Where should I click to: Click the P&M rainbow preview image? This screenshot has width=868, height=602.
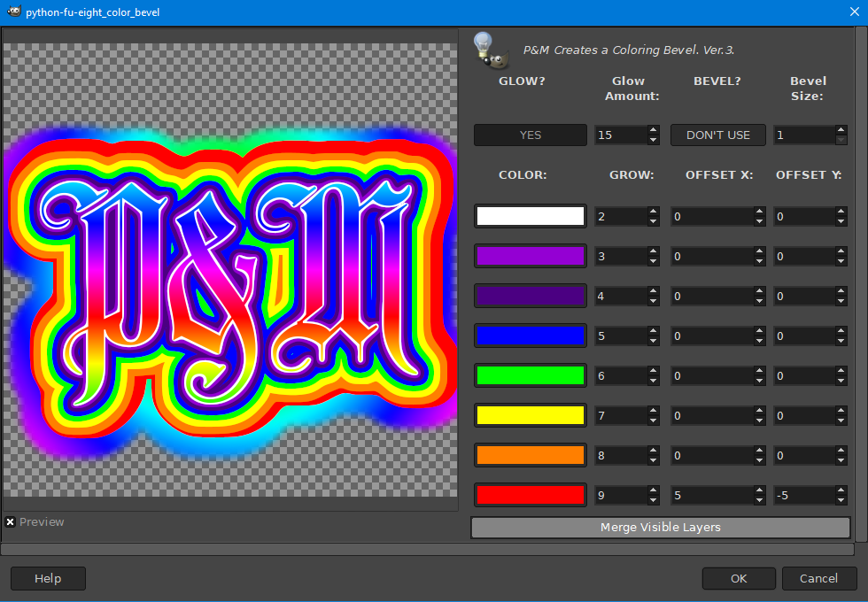click(230, 270)
